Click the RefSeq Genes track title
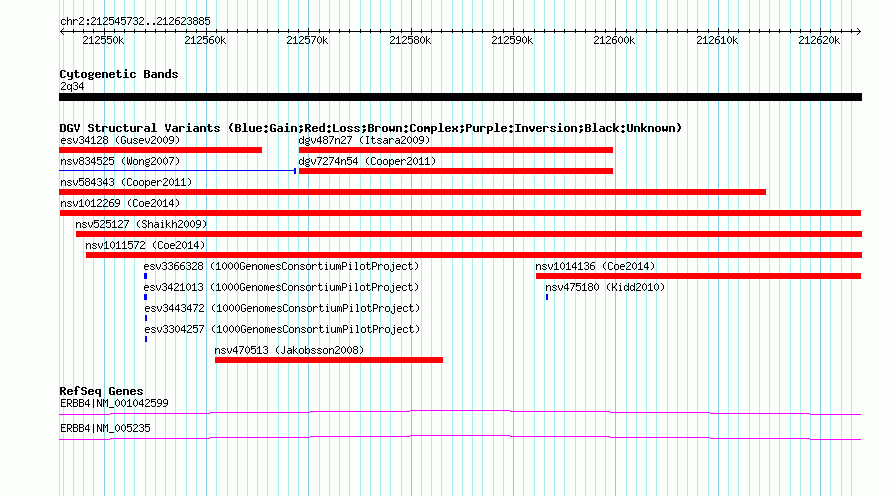890x496 pixels. pyautogui.click(x=102, y=391)
